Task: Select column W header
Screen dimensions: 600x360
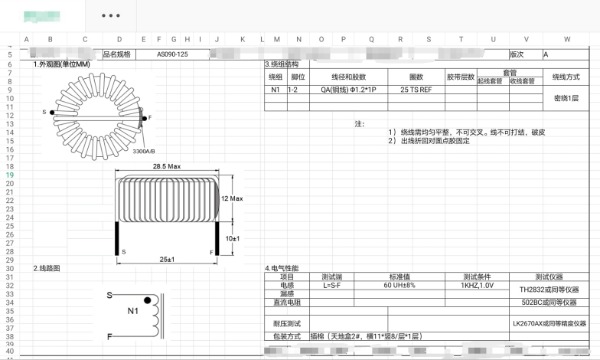Action: pyautogui.click(x=567, y=39)
